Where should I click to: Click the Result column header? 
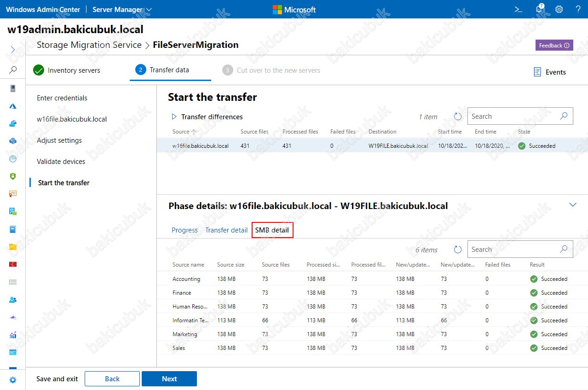pos(537,264)
